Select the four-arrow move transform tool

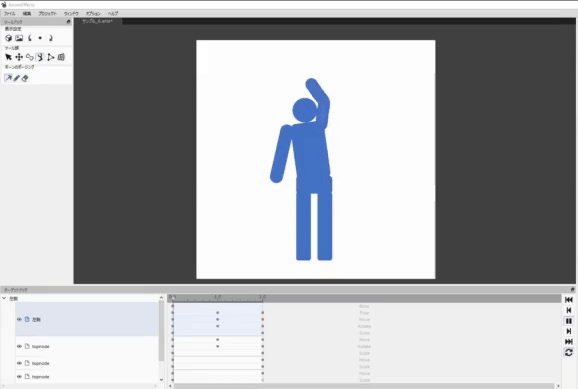(19, 57)
